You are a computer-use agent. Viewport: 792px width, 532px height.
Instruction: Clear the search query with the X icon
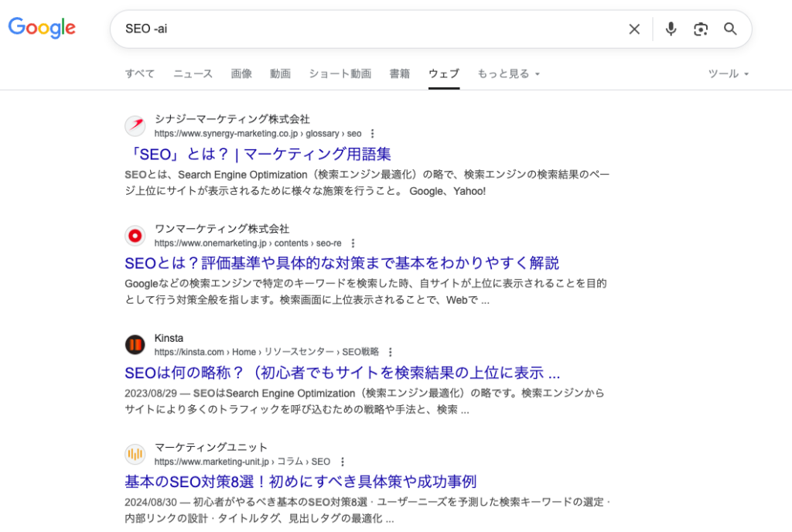(634, 29)
